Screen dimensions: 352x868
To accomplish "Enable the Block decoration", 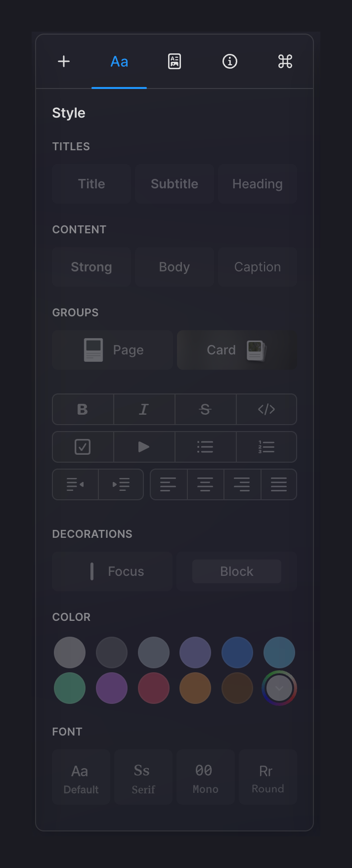I will coord(236,571).
